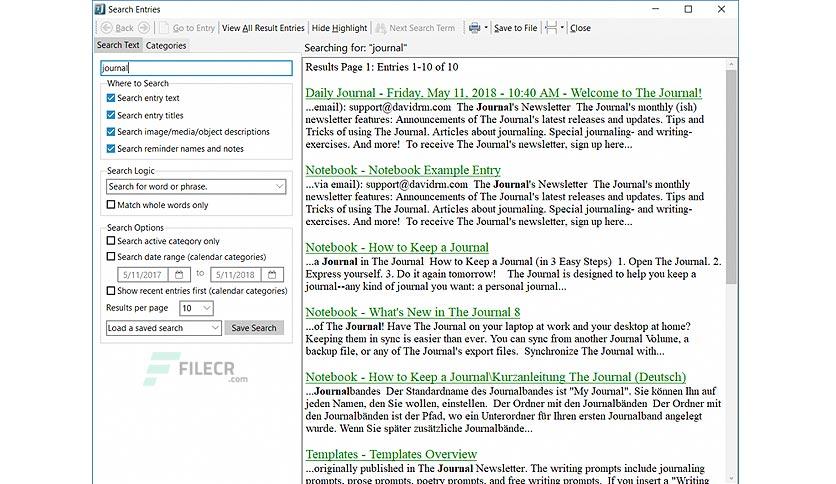This screenshot has height=484, width=836.
Task: Open the print options dropdown arrow
Action: pos(486,28)
